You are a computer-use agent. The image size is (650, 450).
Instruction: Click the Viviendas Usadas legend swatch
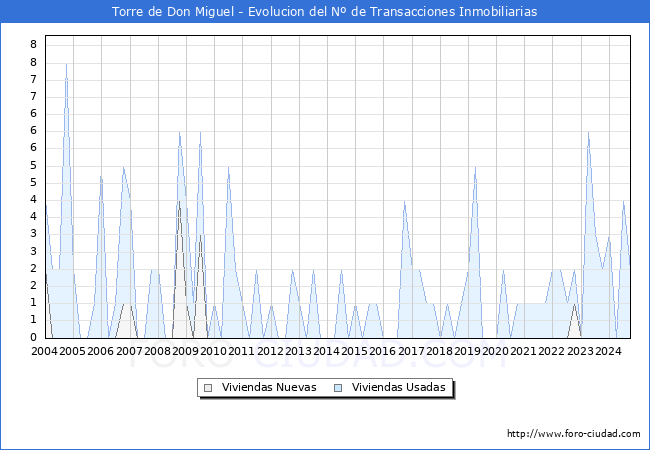tap(338, 388)
